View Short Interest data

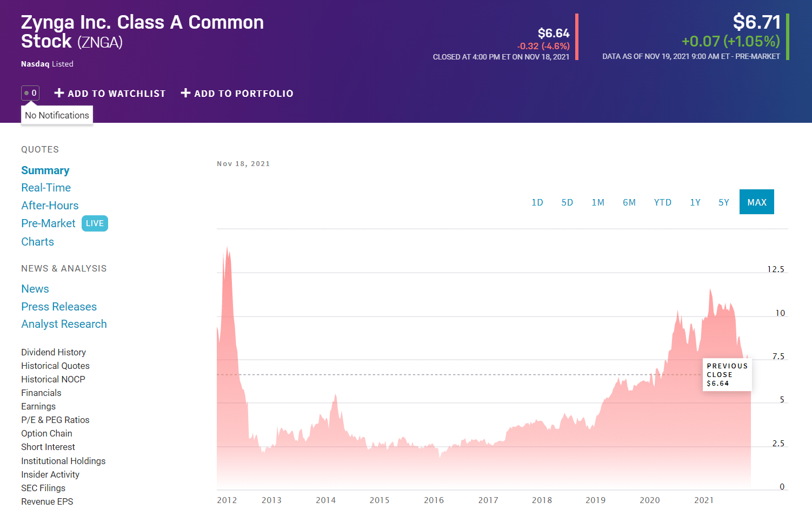click(48, 447)
